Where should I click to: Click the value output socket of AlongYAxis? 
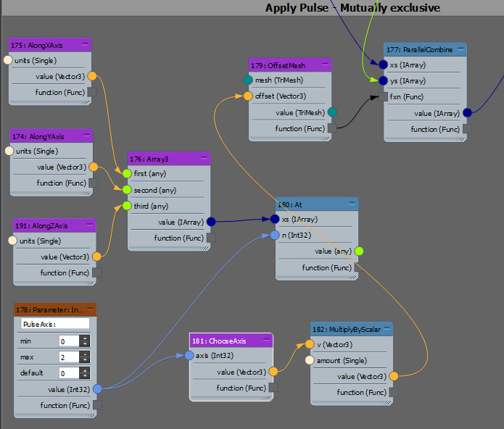tap(94, 167)
